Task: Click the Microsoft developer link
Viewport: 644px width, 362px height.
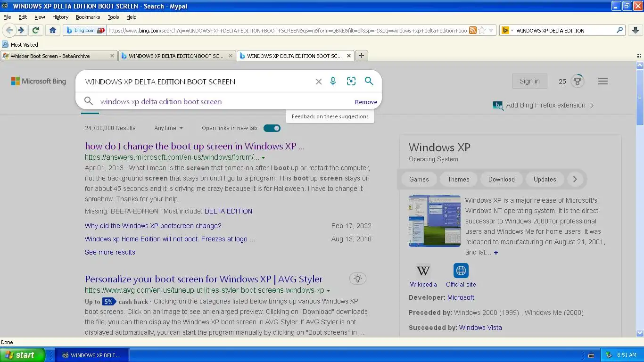Action: pyautogui.click(x=461, y=297)
